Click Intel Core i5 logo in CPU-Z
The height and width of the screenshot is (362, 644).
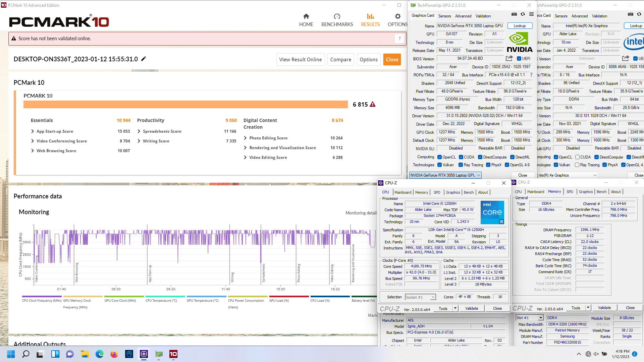[x=492, y=213]
